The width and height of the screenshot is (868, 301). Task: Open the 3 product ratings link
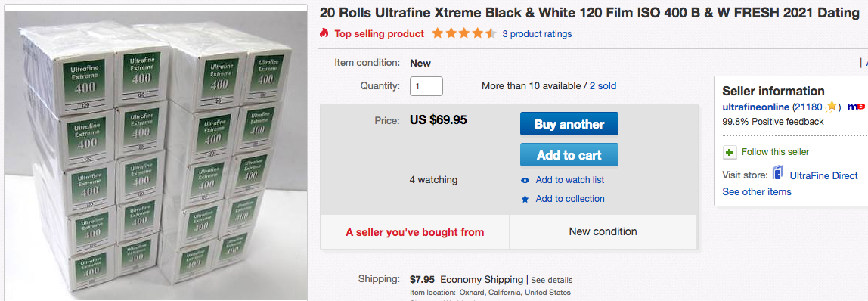point(537,34)
